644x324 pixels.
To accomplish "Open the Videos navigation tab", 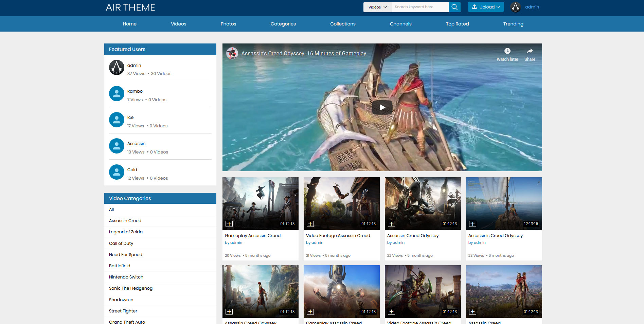I will pos(179,24).
